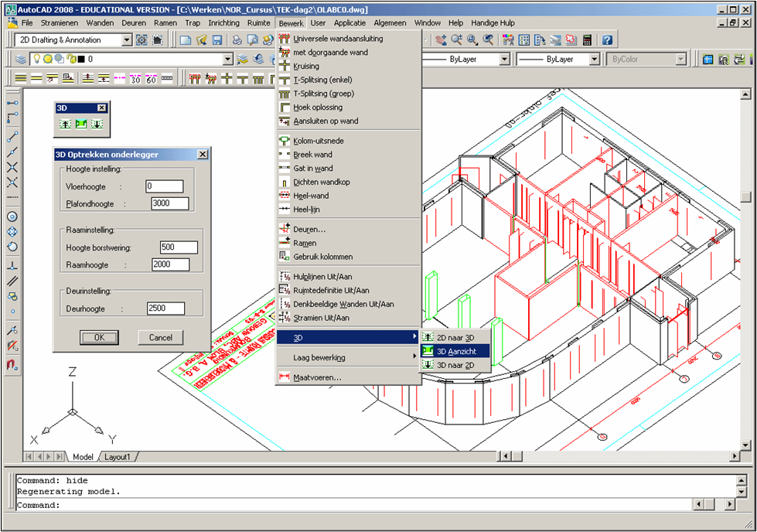Click the horizontal scrollbar of drawing area
Viewport: 757px width, 532px height.
point(619,455)
